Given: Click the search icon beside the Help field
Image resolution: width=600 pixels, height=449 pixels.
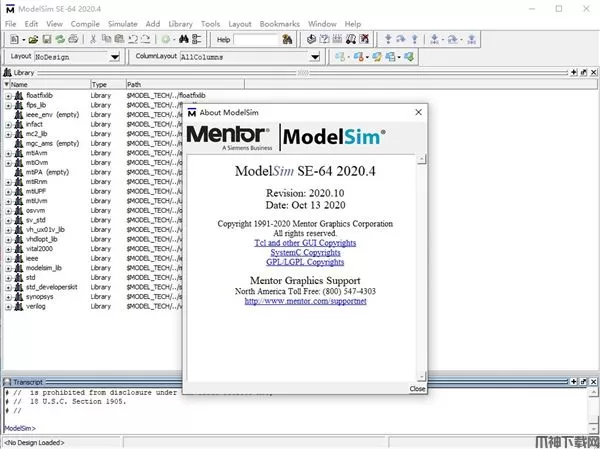Looking at the screenshot, I should tap(287, 39).
